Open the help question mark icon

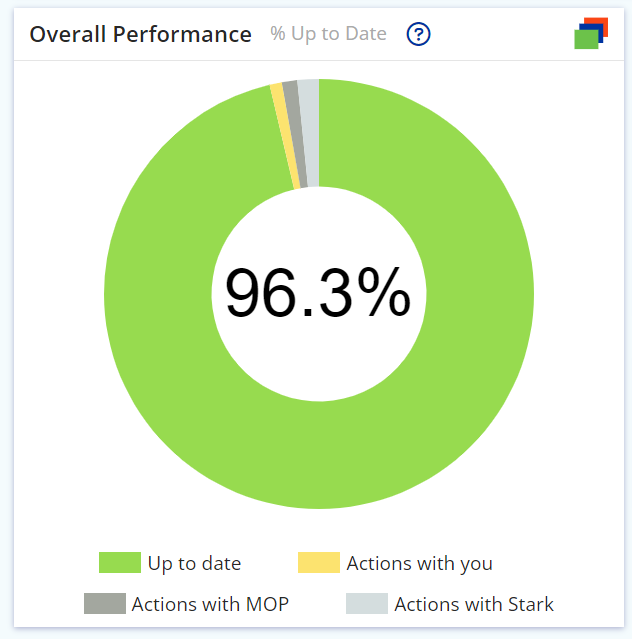419,34
